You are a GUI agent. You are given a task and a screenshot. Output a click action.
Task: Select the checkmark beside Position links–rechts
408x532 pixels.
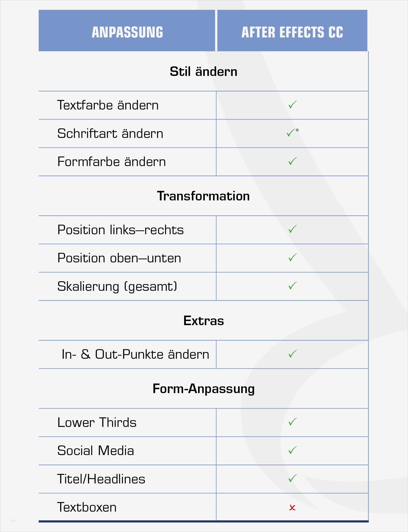click(292, 229)
